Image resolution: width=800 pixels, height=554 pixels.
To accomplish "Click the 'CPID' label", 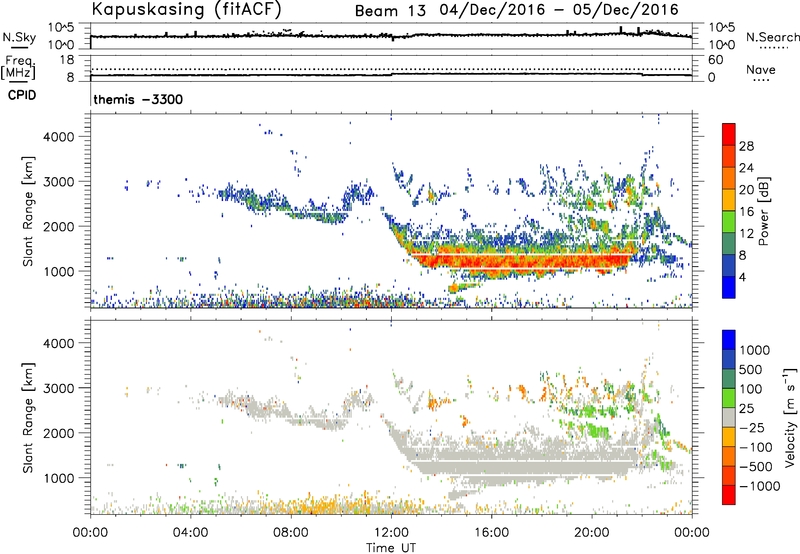I will (x=22, y=95).
